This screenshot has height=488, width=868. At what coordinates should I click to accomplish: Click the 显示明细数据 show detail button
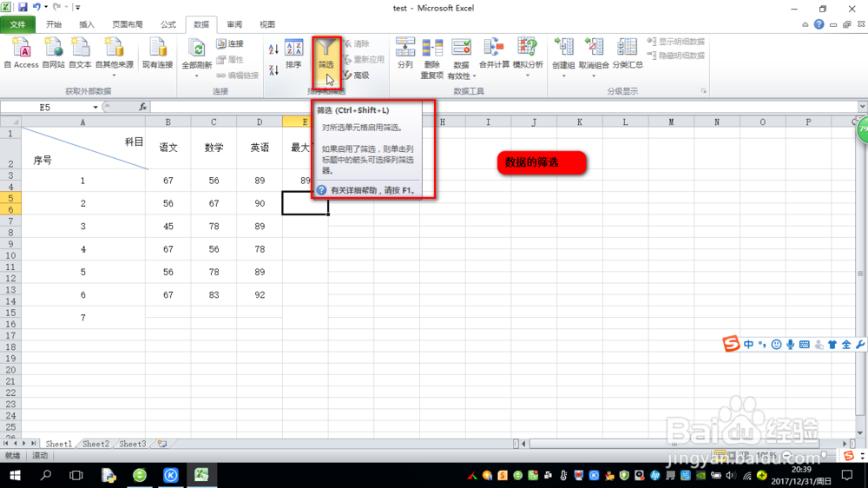click(676, 42)
